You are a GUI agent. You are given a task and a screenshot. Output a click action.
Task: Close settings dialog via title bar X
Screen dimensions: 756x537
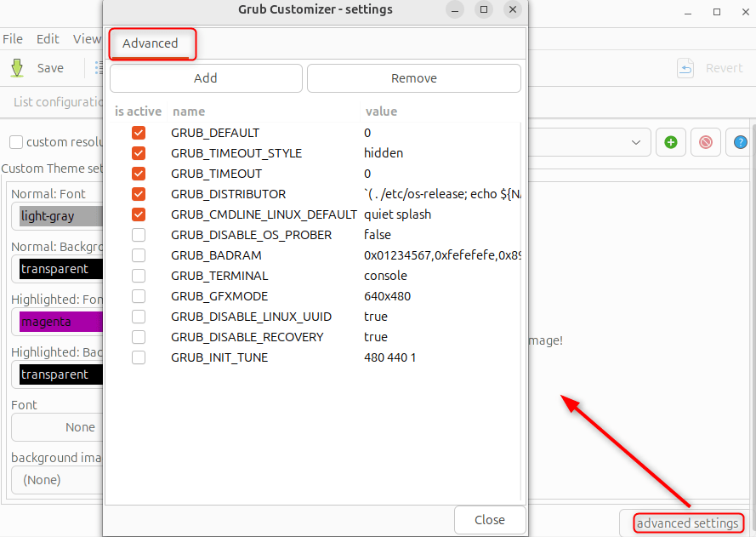coord(513,9)
